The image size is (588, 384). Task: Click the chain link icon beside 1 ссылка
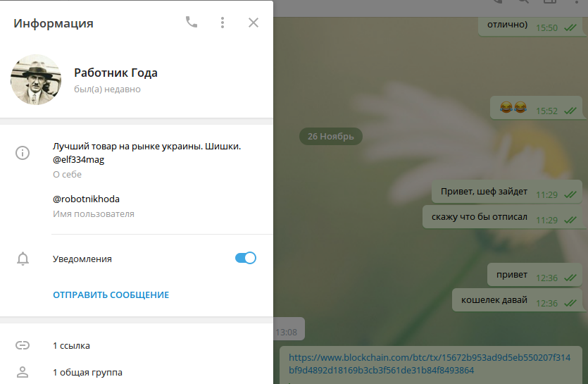23,345
